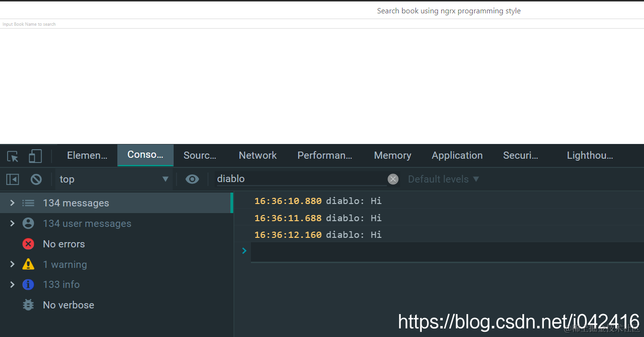Screen dimensions: 644x337
Task: Toggle the console sidebar panel icon
Action: [12, 179]
